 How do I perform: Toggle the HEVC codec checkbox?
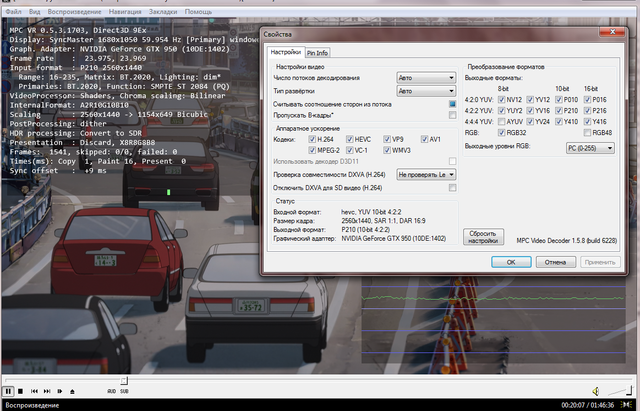(350, 139)
